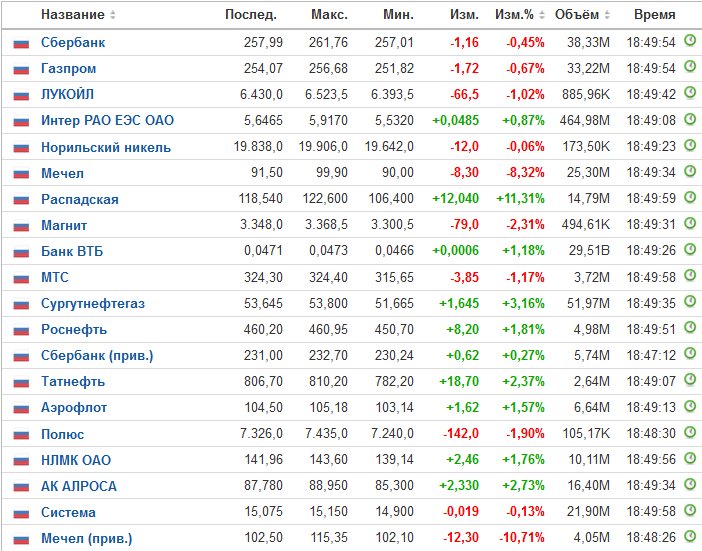
Task: Click the 464,98M volume cell
Action: pos(585,120)
